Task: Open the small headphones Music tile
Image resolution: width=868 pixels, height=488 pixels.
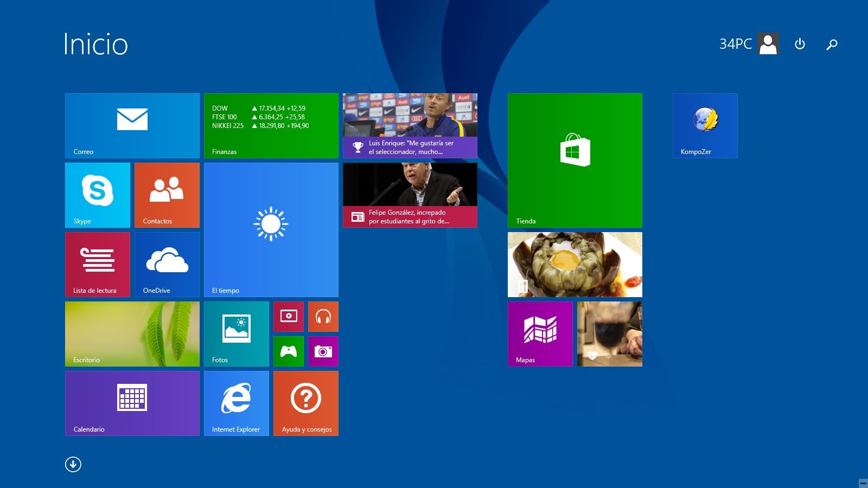Action: tap(323, 316)
